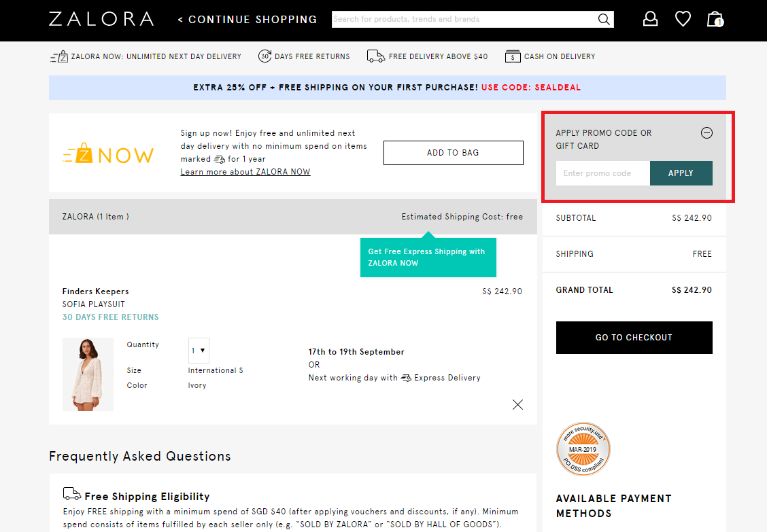
Task: Click the PCI DSS compliant security badge
Action: (x=583, y=449)
